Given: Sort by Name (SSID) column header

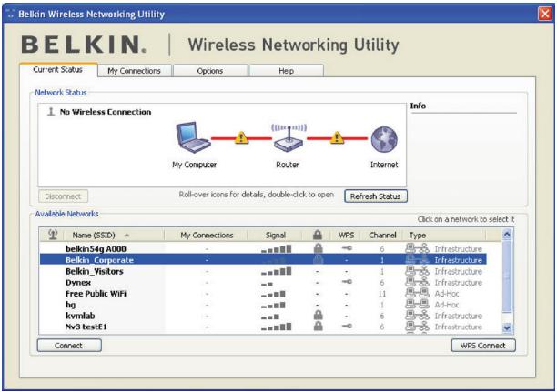Looking at the screenshot, I should coord(114,235).
